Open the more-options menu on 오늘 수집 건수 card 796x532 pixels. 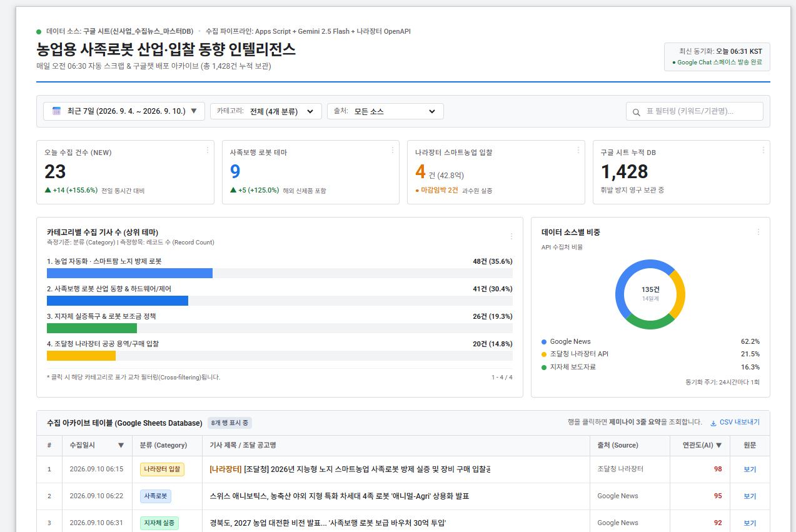(x=208, y=150)
